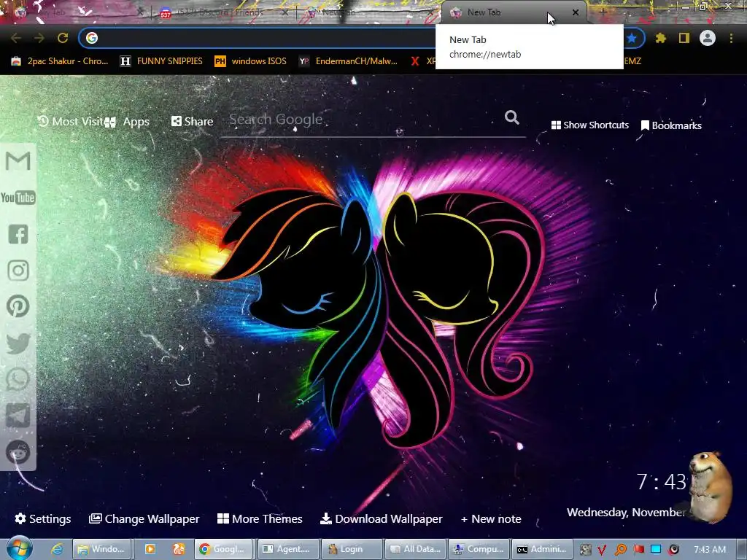The width and height of the screenshot is (747, 560).
Task: Open Gmail from the left sidebar
Action: (18, 161)
